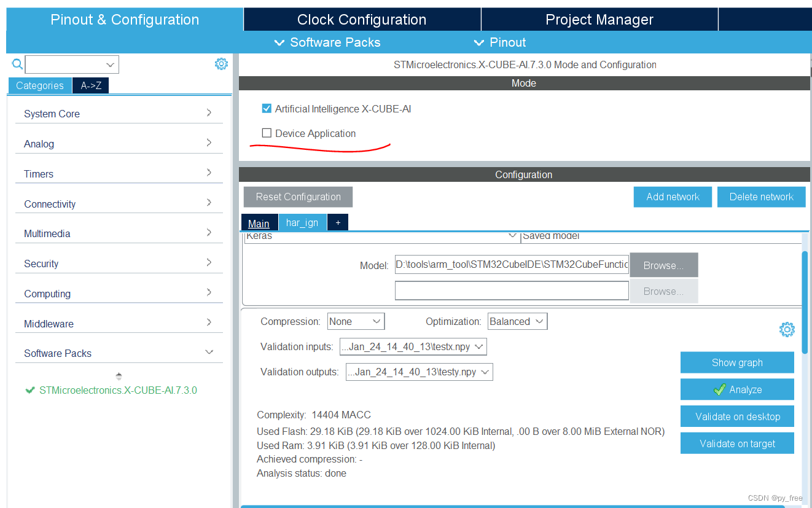Uncheck Artificial Intelligence X-CUBE-AI checkbox
The width and height of the screenshot is (812, 508).
(267, 109)
